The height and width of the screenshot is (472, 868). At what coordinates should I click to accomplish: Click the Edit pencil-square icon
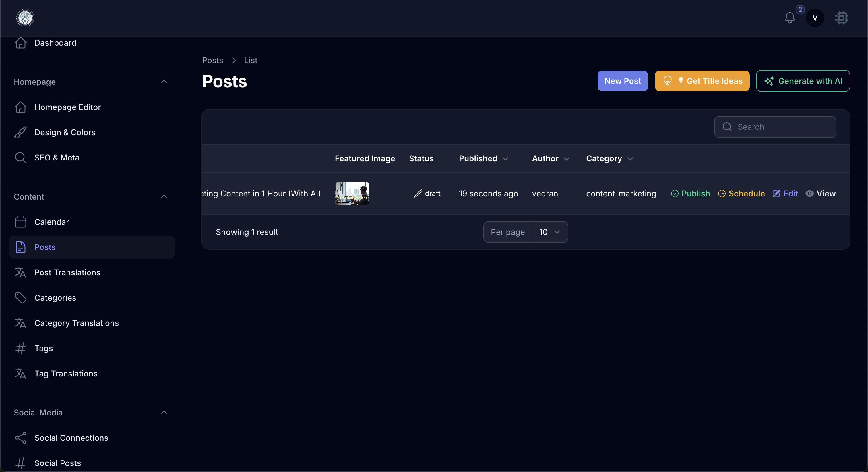click(776, 194)
